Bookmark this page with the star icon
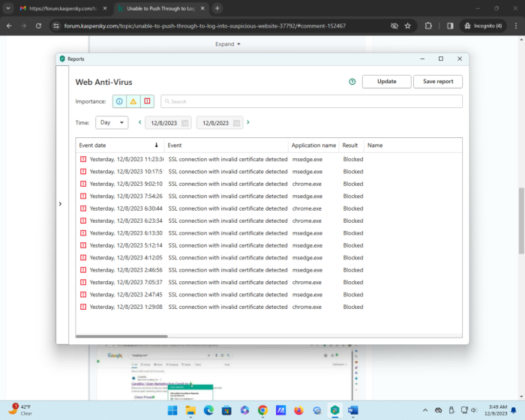Screen dimensions: 525x420 [x=407, y=25]
